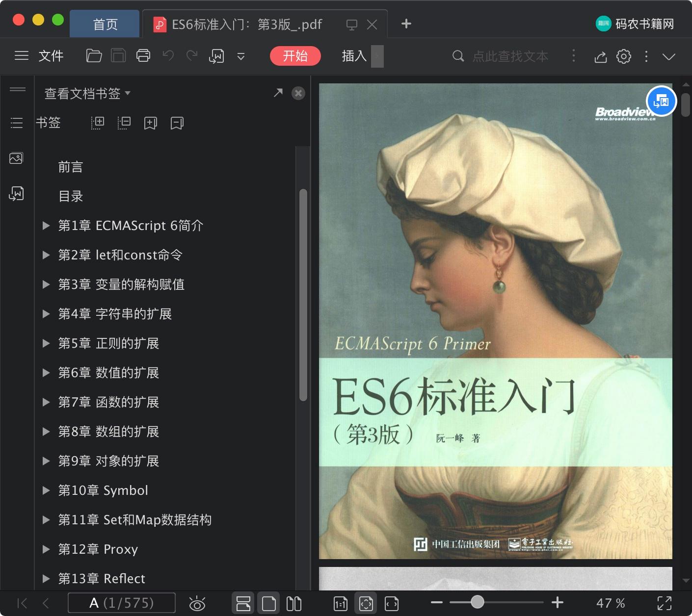Select the 前言 bookmark
692x616 pixels.
pos(71,167)
